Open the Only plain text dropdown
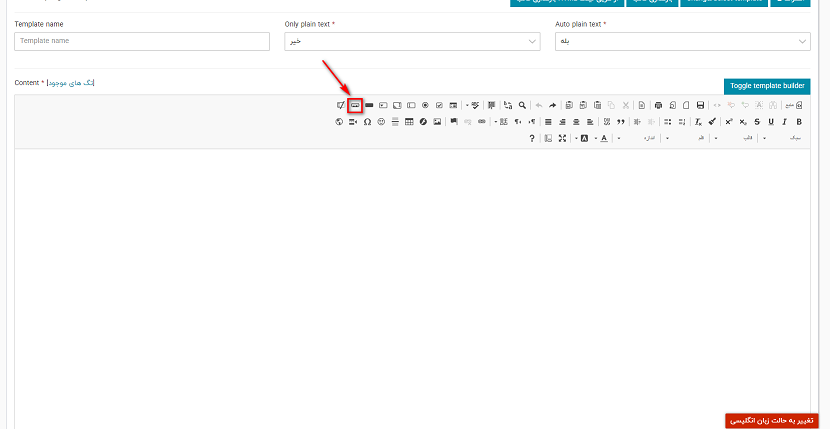 (x=412, y=41)
